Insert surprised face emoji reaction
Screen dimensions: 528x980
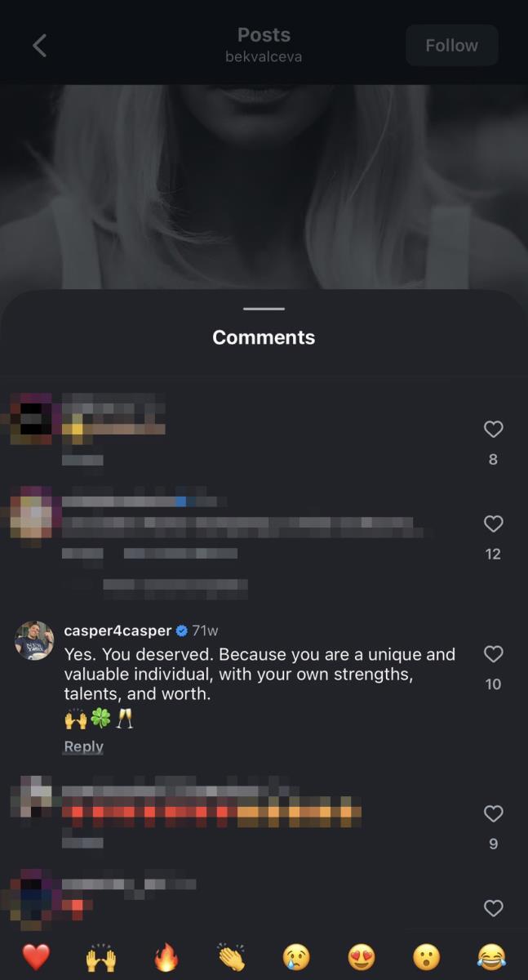(426, 956)
